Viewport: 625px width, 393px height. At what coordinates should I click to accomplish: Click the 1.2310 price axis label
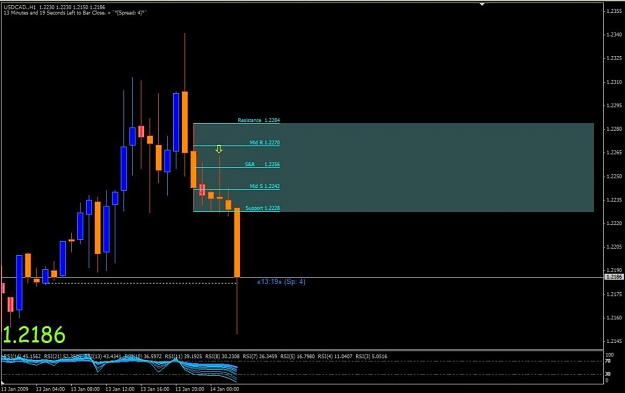point(614,82)
